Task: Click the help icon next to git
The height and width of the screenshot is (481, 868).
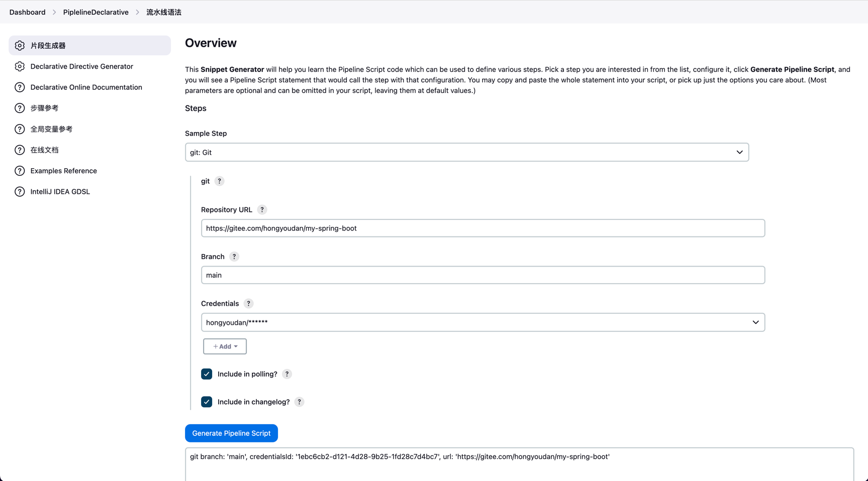Action: (x=219, y=181)
